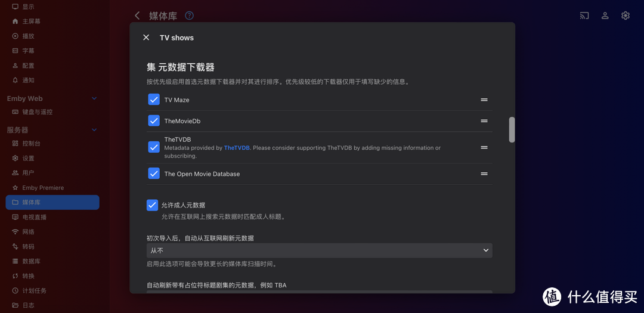This screenshot has width=644, height=313.
Task: Open 用户 in the sidebar
Action: (29, 173)
